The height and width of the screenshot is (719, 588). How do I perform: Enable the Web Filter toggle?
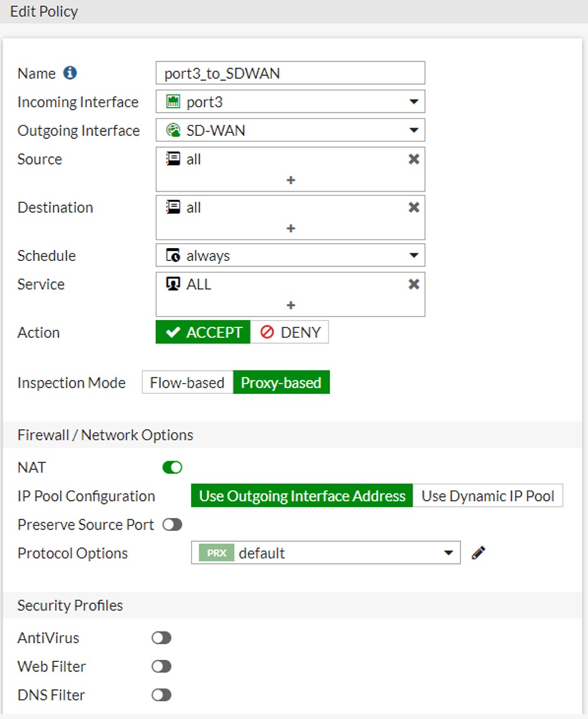coord(161,667)
